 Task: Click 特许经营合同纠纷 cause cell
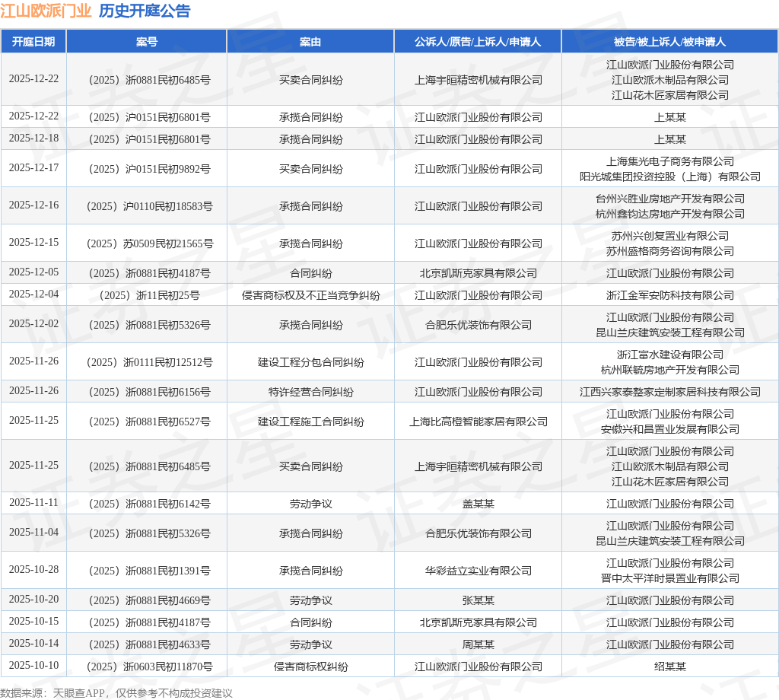(310, 393)
